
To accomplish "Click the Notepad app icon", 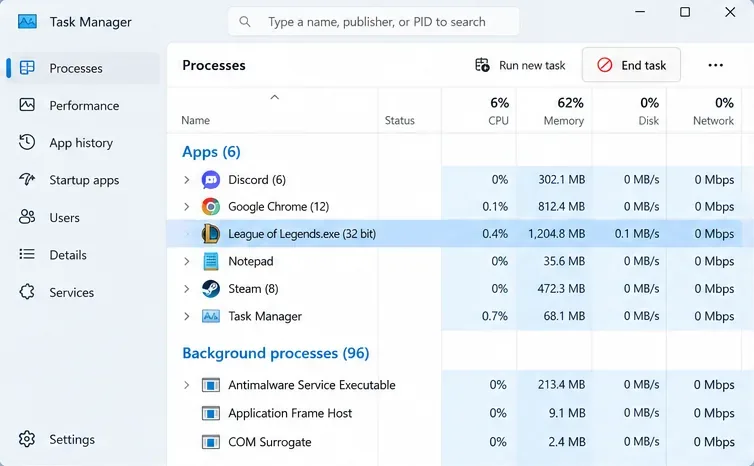I will coord(211,261).
